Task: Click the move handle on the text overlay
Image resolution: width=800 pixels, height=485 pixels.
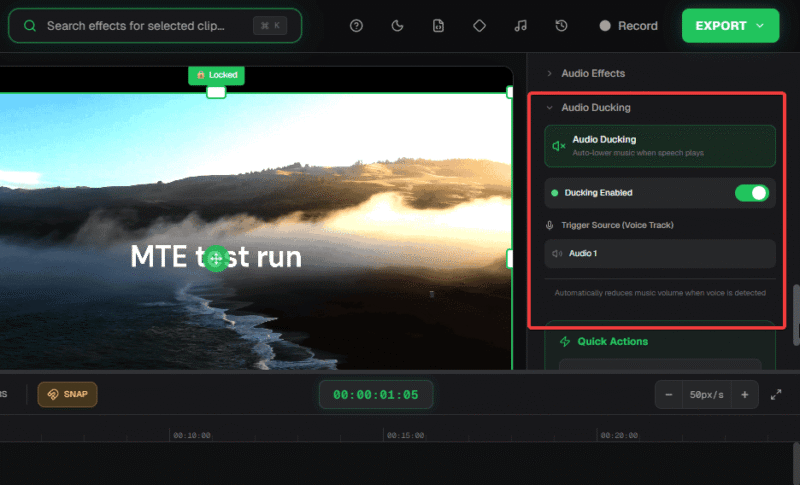Action: pyautogui.click(x=216, y=259)
